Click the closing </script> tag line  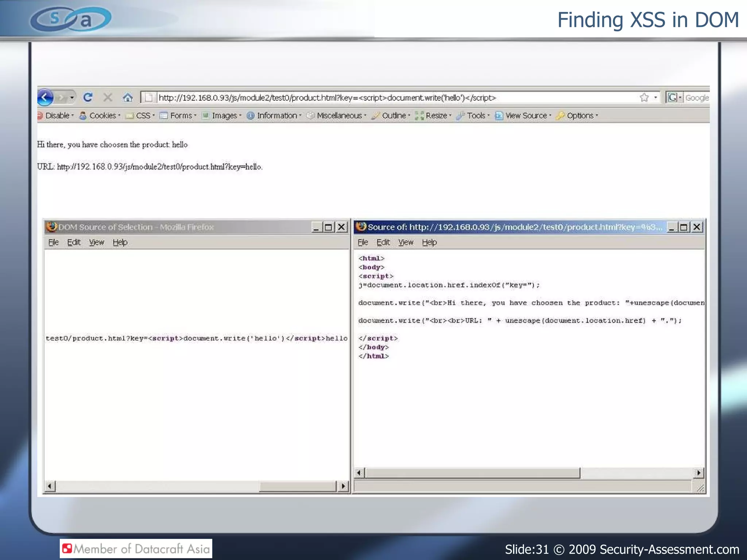tap(378, 338)
